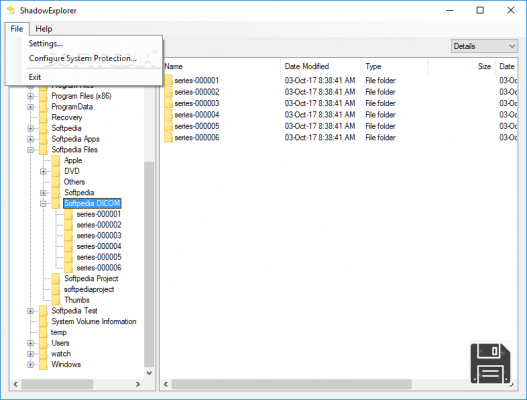Screen dimensions: 527x400
Task: Collapse the Softpedia Files node
Action: pyautogui.click(x=31, y=150)
